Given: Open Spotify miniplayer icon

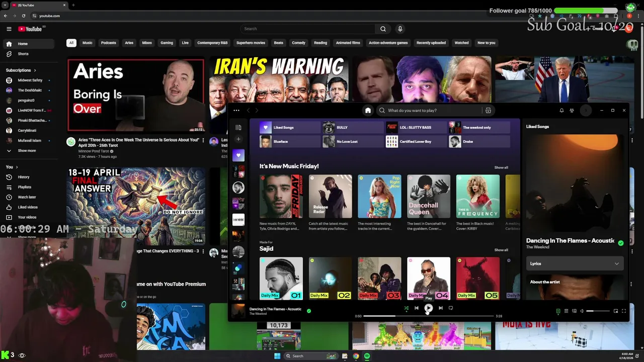Looking at the screenshot, I should tap(616, 311).
